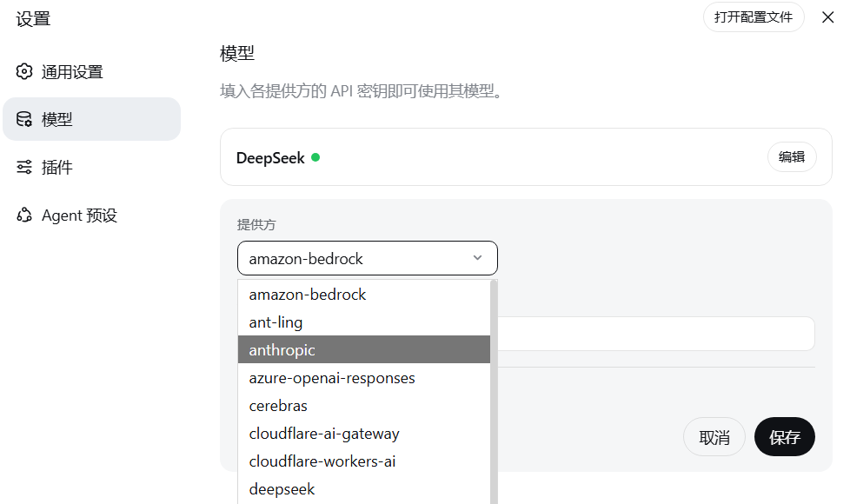Open the amazon-bedrock provider combo box
Screen dimensions: 850x504
click(x=367, y=258)
